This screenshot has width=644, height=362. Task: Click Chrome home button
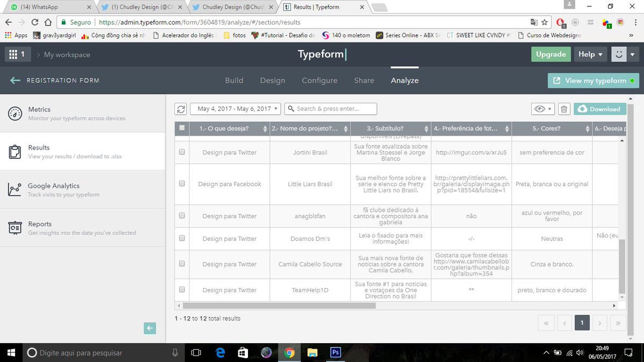pyautogui.click(x=48, y=23)
